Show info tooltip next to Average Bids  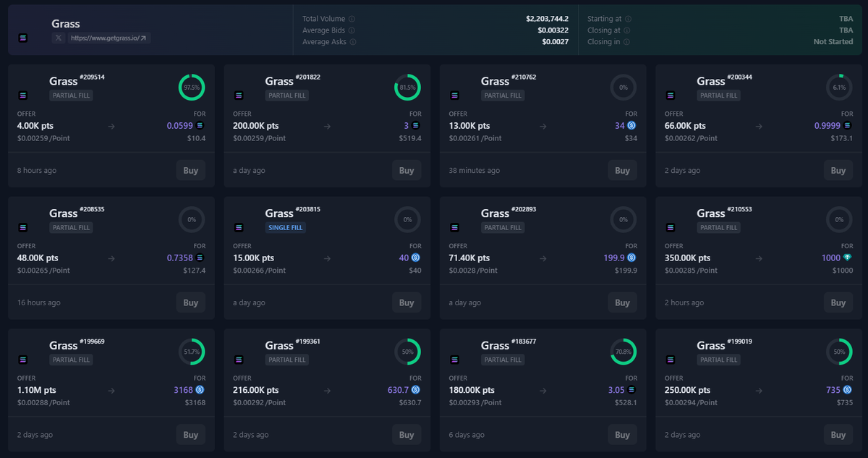tap(352, 30)
